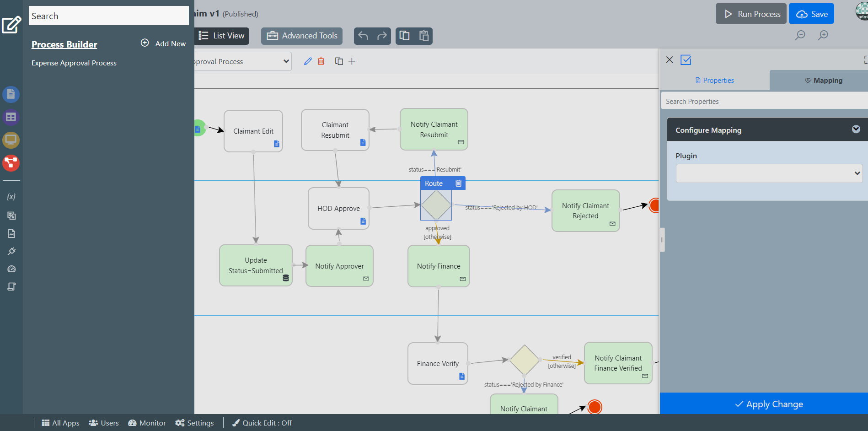Open the Process Builder red sidebar icon
The image size is (868, 431).
point(11,163)
